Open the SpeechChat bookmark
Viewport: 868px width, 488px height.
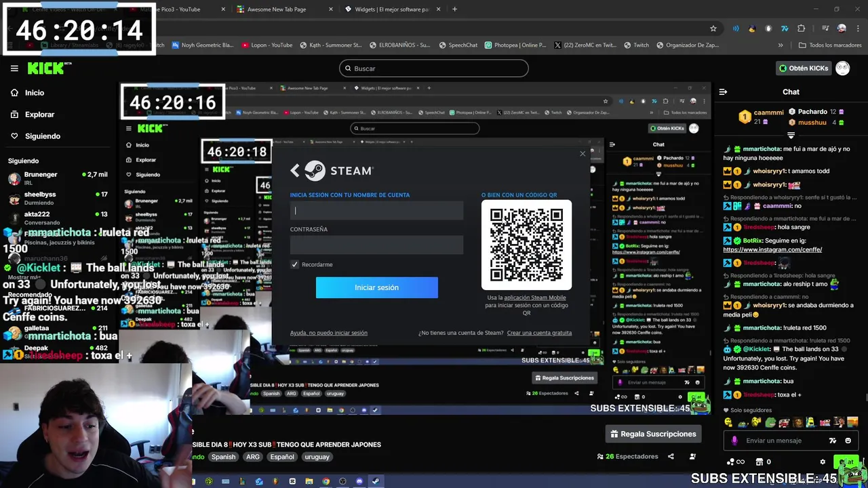coord(458,45)
